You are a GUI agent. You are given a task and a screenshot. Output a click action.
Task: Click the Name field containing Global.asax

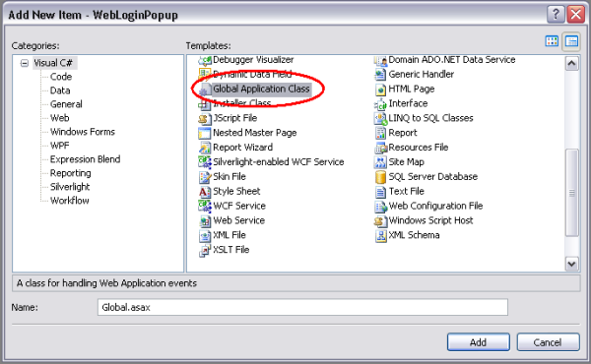click(x=302, y=307)
